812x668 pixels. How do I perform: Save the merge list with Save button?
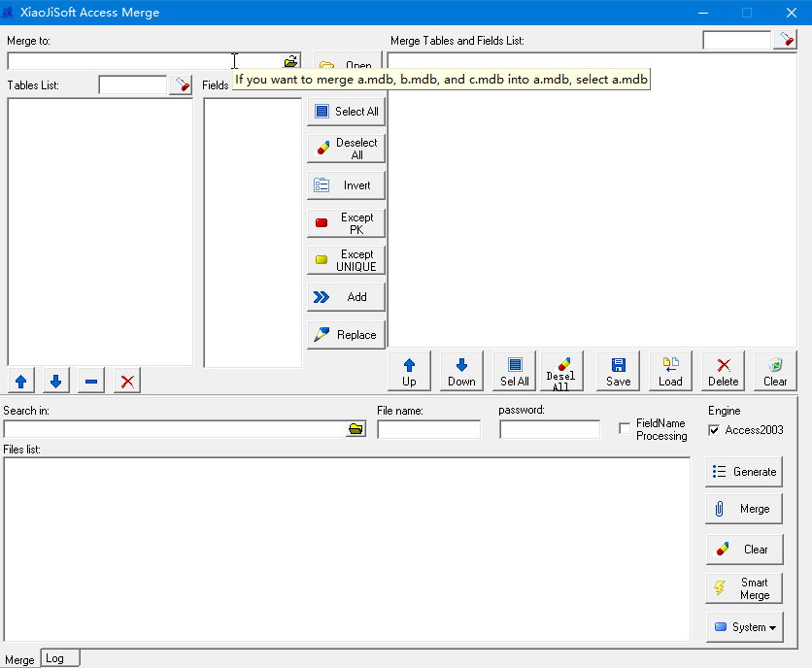(x=619, y=371)
